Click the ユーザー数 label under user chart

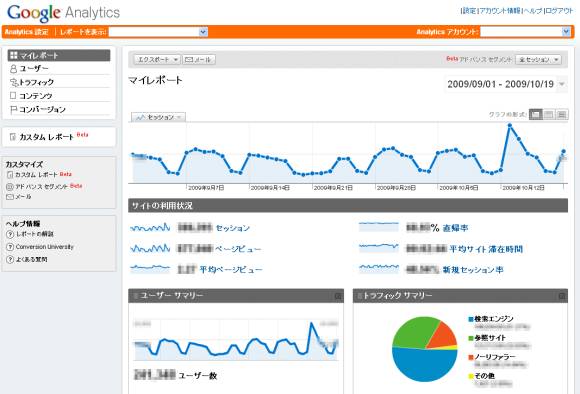point(198,376)
